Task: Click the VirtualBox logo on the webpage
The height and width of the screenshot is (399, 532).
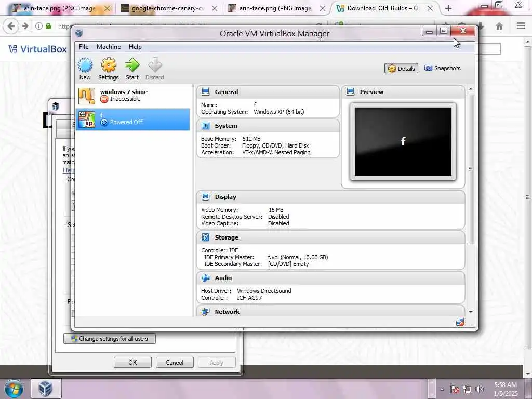Action: pos(37,49)
